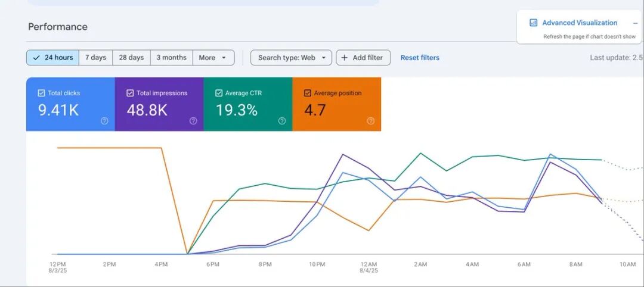Click the 8 PM x-axis label
Image resolution: width=644 pixels, height=287 pixels.
point(265,265)
